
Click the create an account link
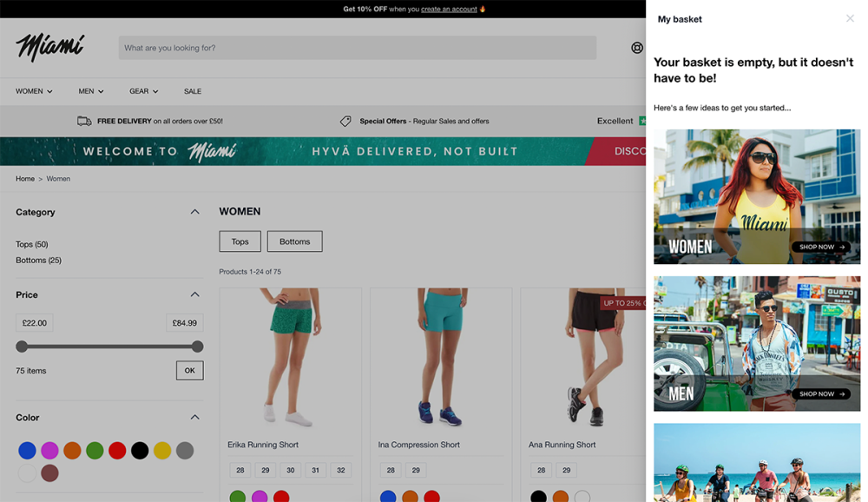click(449, 9)
